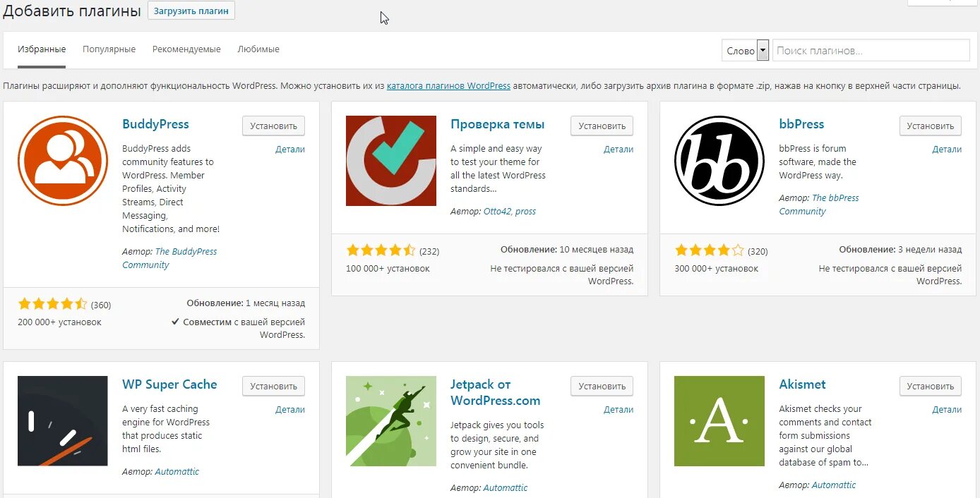Install the WP Super Cache plugin
Screen dimensions: 980x498
tap(274, 387)
